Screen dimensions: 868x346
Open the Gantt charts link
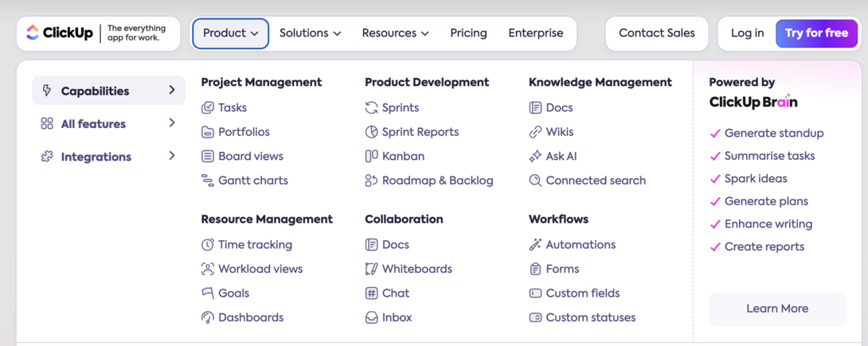tap(244, 181)
